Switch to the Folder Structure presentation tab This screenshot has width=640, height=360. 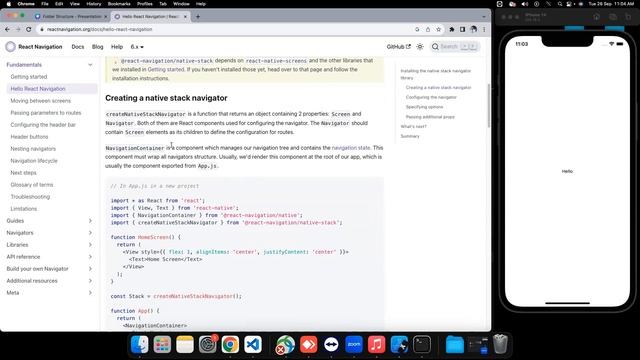pos(71,17)
